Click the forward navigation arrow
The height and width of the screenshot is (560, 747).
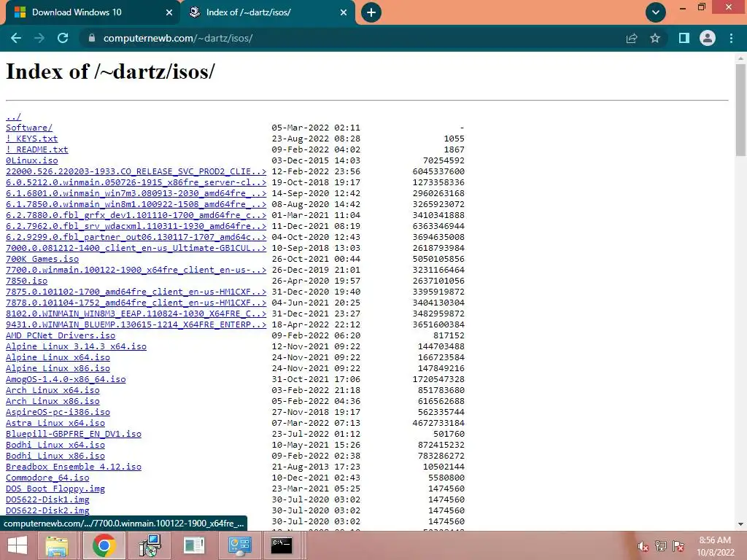point(39,38)
